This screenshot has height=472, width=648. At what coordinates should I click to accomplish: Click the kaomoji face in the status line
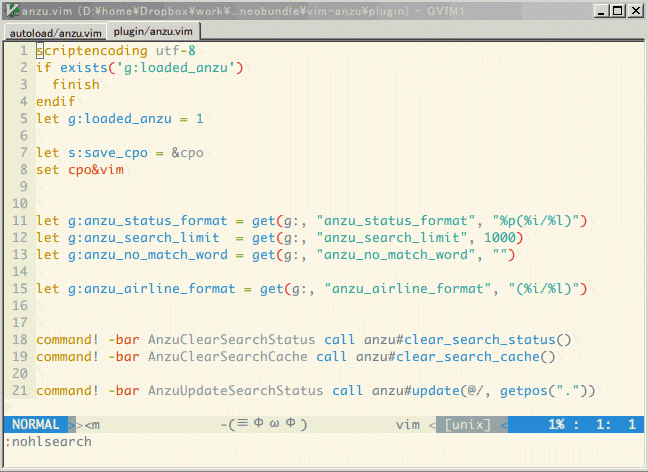pyautogui.click(x=264, y=424)
